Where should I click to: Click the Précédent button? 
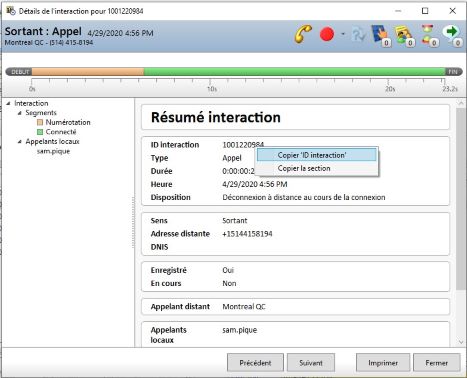[x=255, y=363]
